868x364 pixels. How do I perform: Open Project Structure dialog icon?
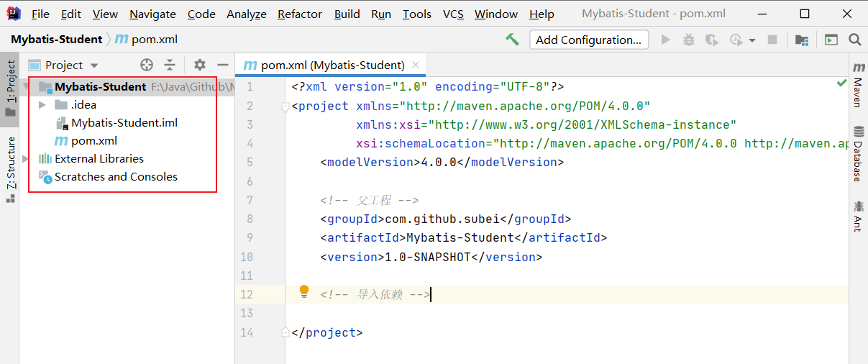point(801,40)
